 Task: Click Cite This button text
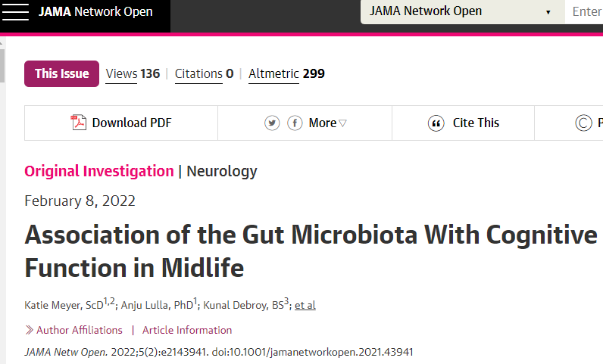pos(476,123)
